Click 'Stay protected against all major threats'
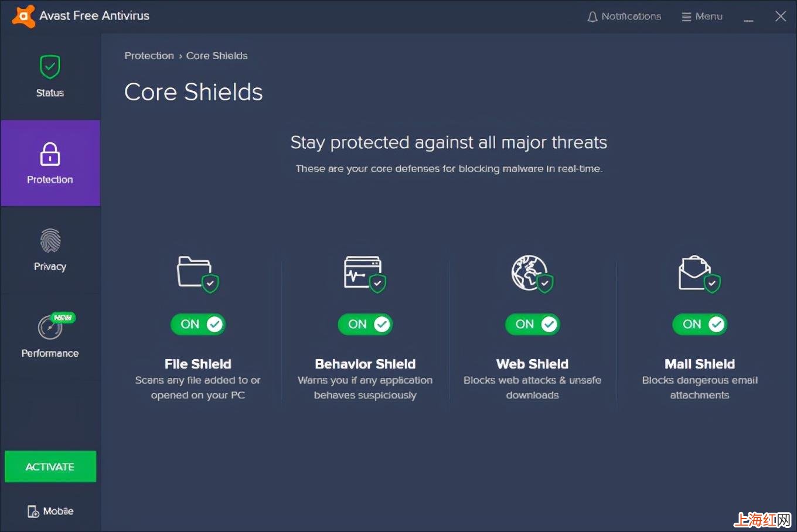This screenshot has height=532, width=797. coord(449,142)
